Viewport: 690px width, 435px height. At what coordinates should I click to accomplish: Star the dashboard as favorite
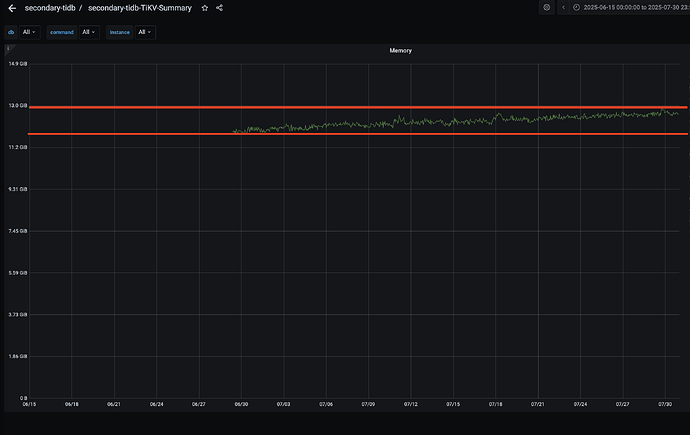point(205,8)
